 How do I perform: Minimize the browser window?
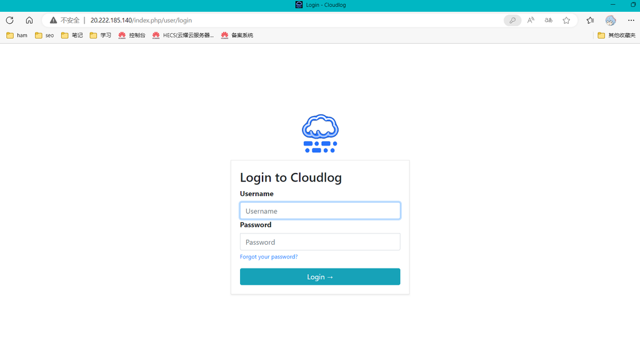click(x=612, y=4)
